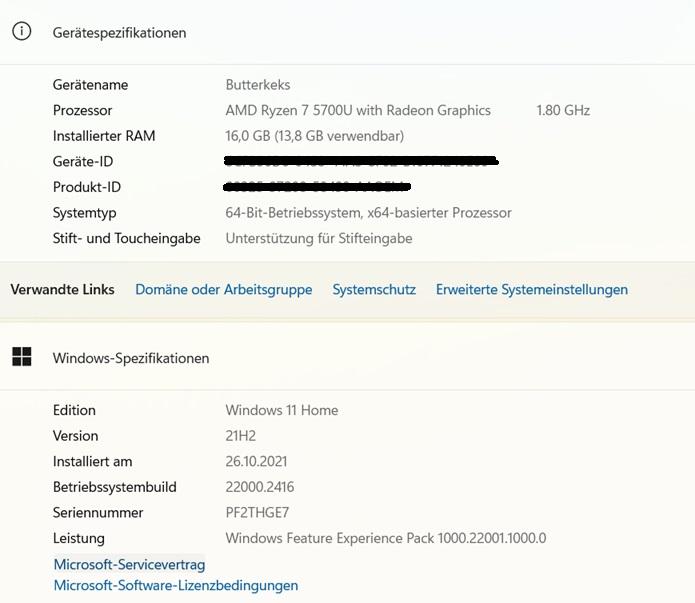
Task: Open Domäne oder Arbeitsgruppe link
Action: click(223, 290)
